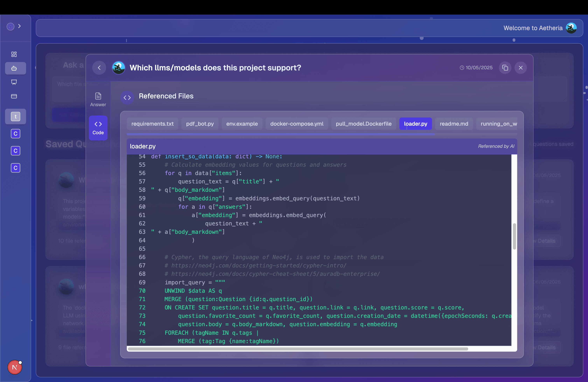
Task: Click the copy icon near the date
Action: pos(505,67)
